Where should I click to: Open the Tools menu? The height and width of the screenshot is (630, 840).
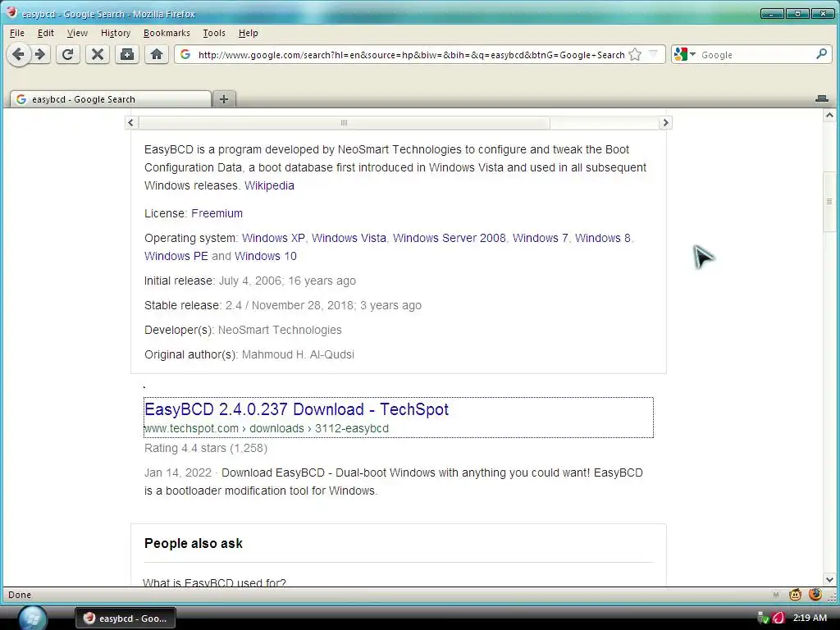(x=214, y=33)
